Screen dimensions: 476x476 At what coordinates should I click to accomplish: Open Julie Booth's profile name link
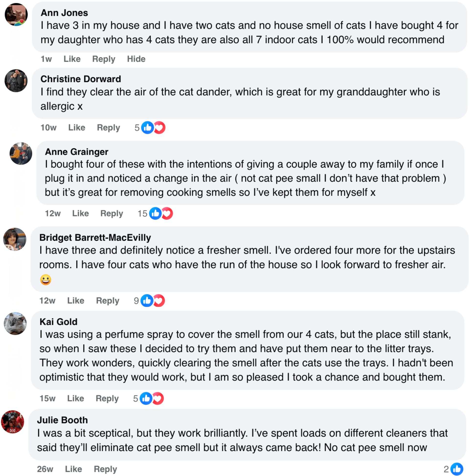62,420
